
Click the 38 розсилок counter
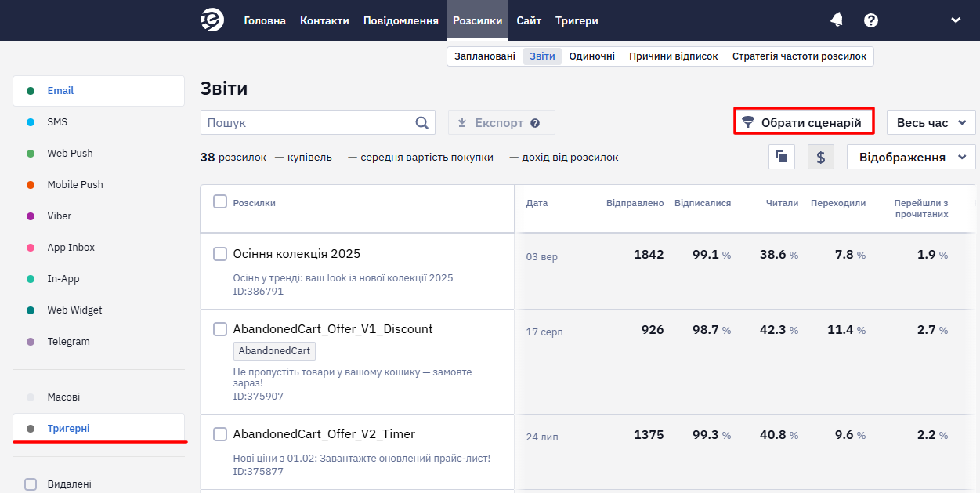(x=233, y=158)
